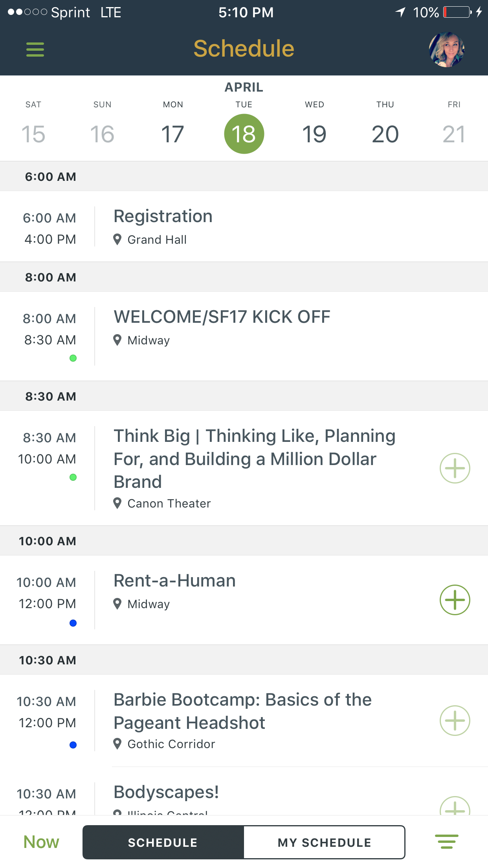Tap the Grand Hall location pin icon
488x868 pixels.
pos(117,239)
